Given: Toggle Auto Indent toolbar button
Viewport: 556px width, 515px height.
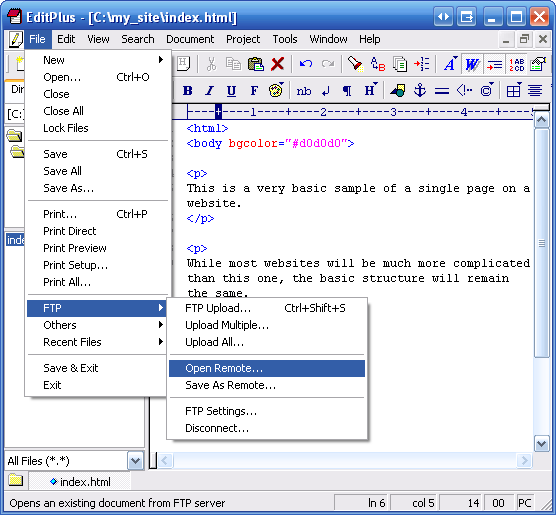Looking at the screenshot, I should click(x=494, y=64).
